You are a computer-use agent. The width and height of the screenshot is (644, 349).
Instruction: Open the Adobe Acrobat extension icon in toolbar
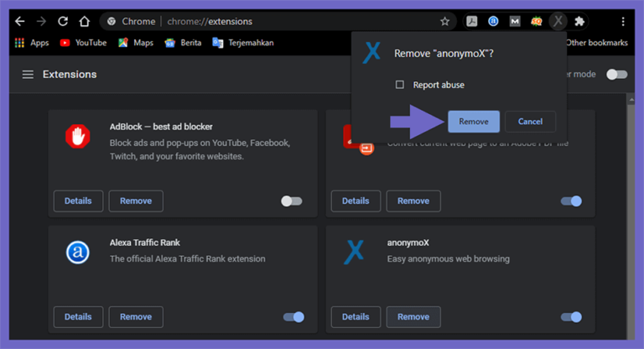pyautogui.click(x=472, y=21)
